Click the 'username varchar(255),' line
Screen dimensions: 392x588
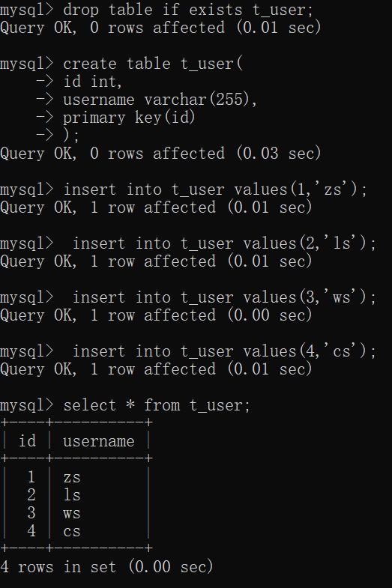pos(160,100)
